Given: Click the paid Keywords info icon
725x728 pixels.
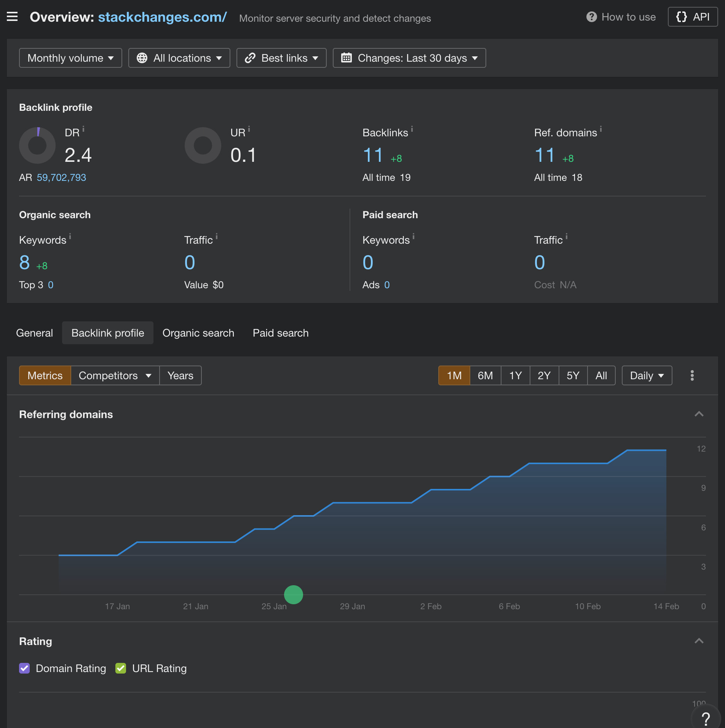Looking at the screenshot, I should click(414, 237).
